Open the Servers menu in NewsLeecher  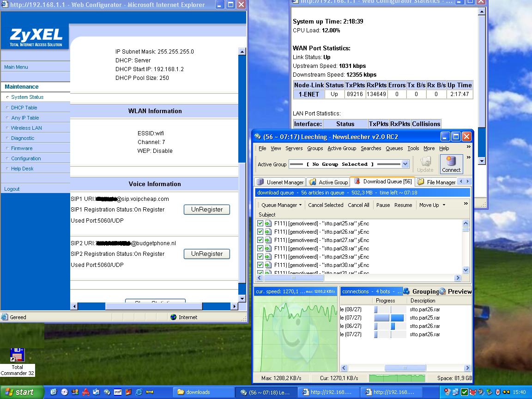[x=294, y=148]
